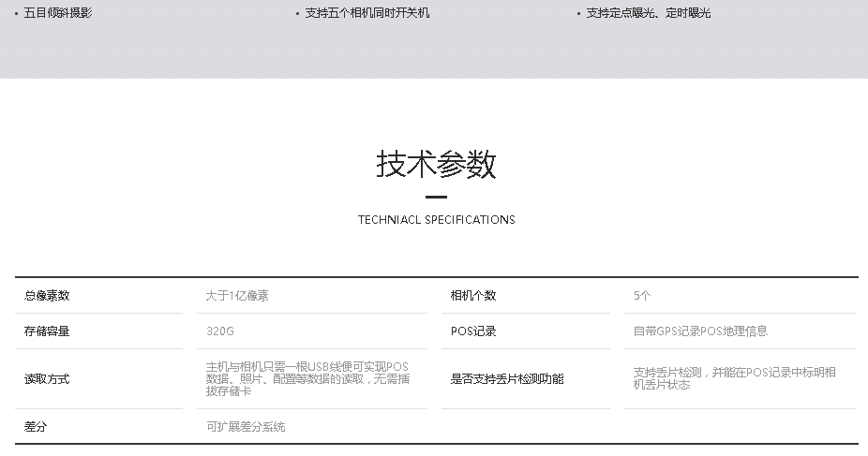
Task: Click the TECHNIACL SPECIFICATIONS subtitle
Action: click(x=436, y=220)
